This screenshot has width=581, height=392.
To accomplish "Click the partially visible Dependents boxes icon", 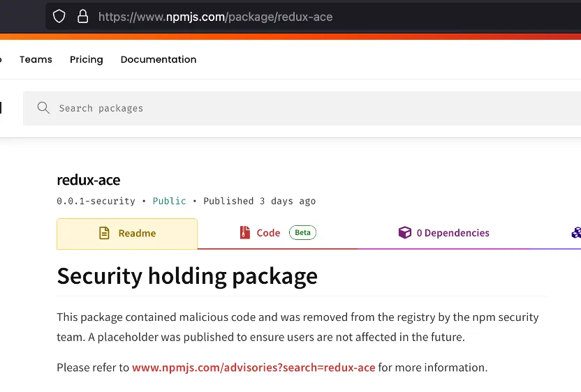I will tap(576, 233).
